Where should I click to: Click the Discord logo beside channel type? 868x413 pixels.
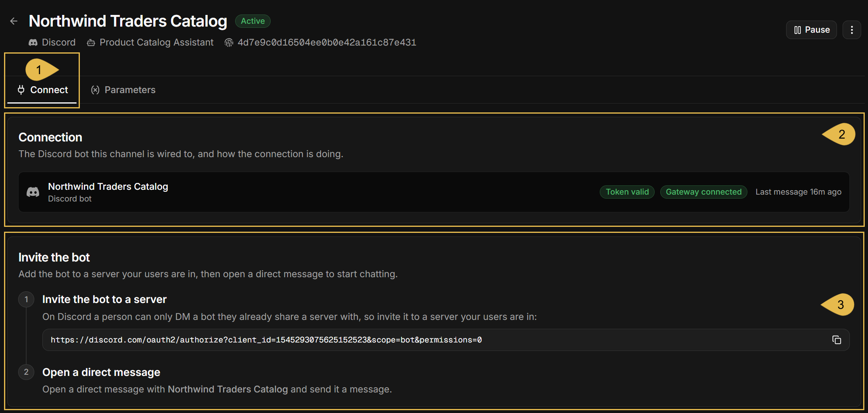coord(33,42)
